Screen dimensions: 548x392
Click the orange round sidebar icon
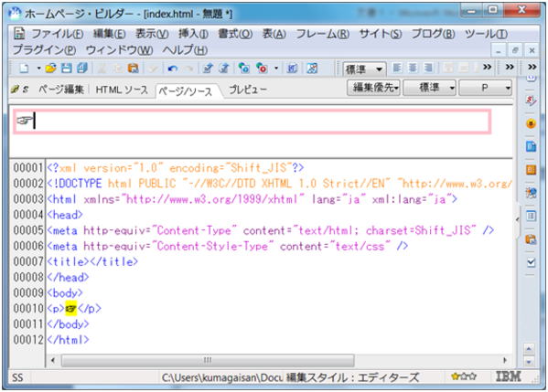point(531,123)
